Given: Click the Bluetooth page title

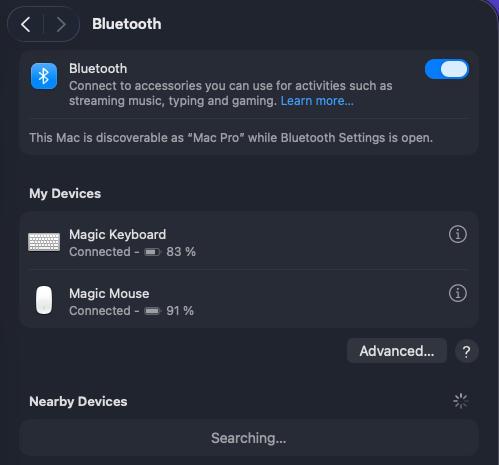Looking at the screenshot, I should (127, 24).
